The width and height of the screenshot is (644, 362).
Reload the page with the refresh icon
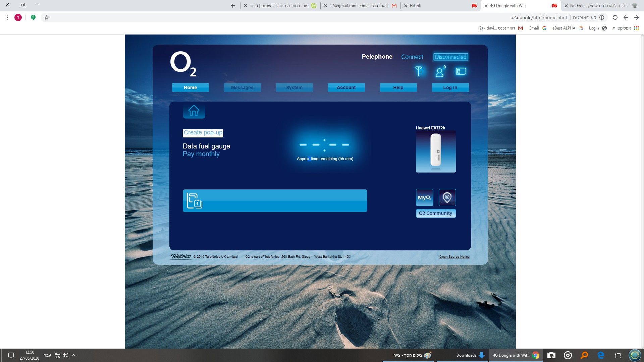[615, 17]
